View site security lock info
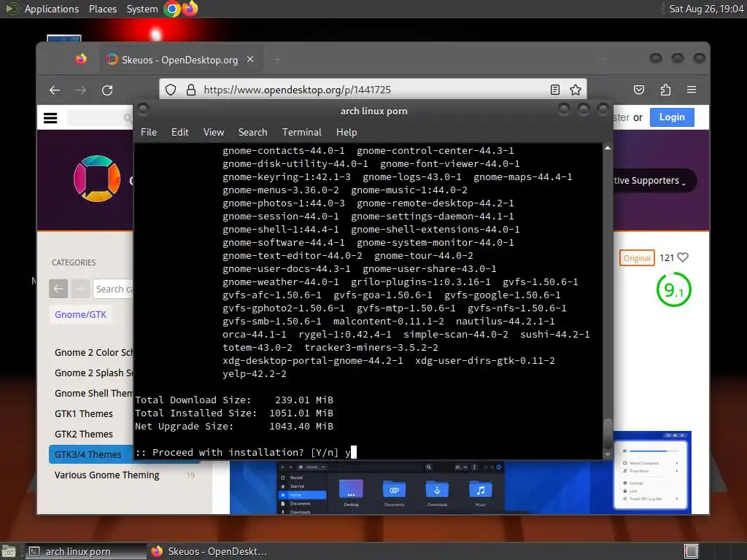Viewport: 747px width, 560px height. (191, 90)
